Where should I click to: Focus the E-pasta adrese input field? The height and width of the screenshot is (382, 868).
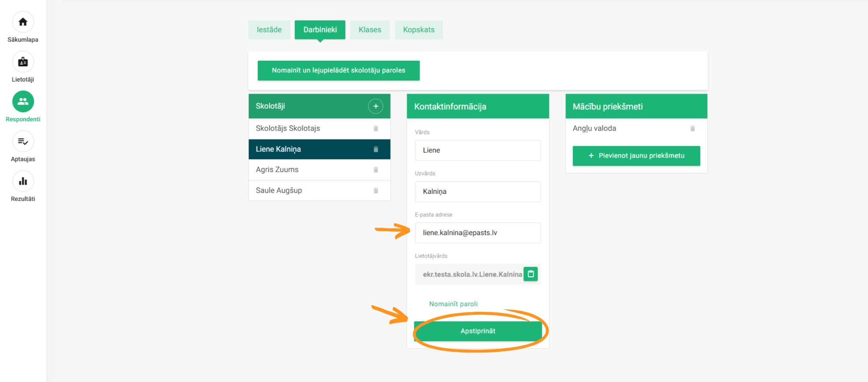[477, 233]
